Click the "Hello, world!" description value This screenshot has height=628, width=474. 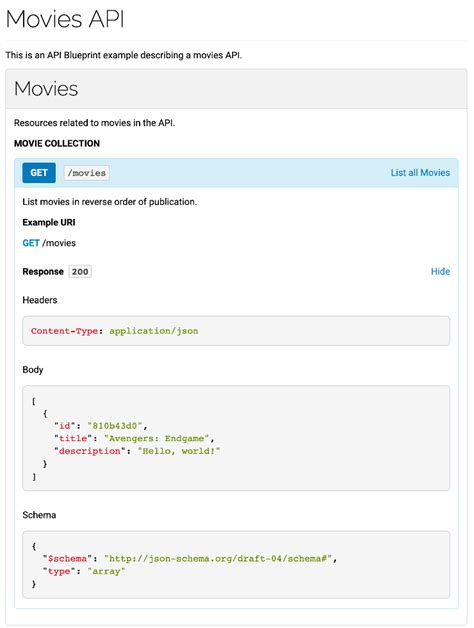coord(179,451)
